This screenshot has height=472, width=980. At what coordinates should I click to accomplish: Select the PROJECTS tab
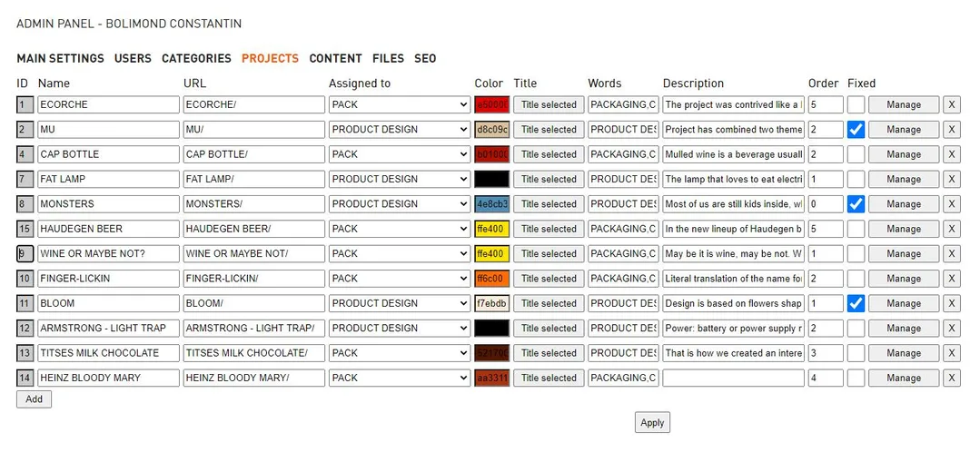270,59
